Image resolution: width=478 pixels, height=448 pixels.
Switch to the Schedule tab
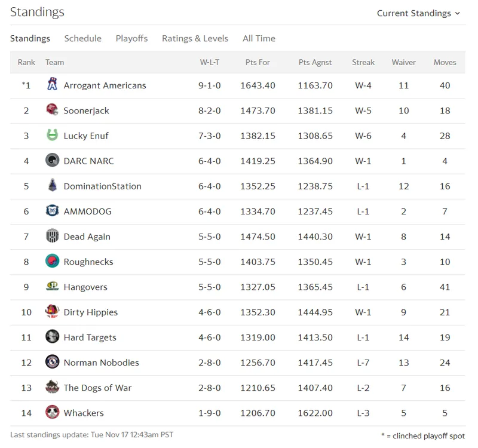(82, 38)
